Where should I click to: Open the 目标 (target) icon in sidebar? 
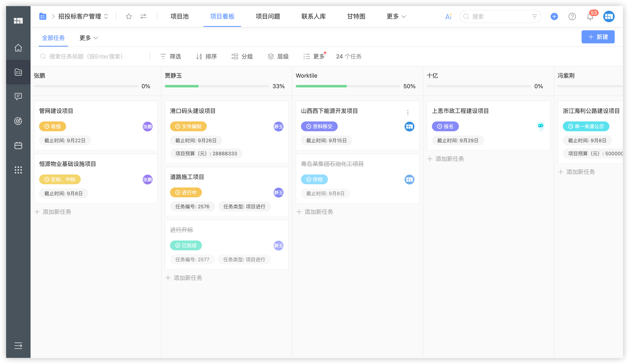18,121
